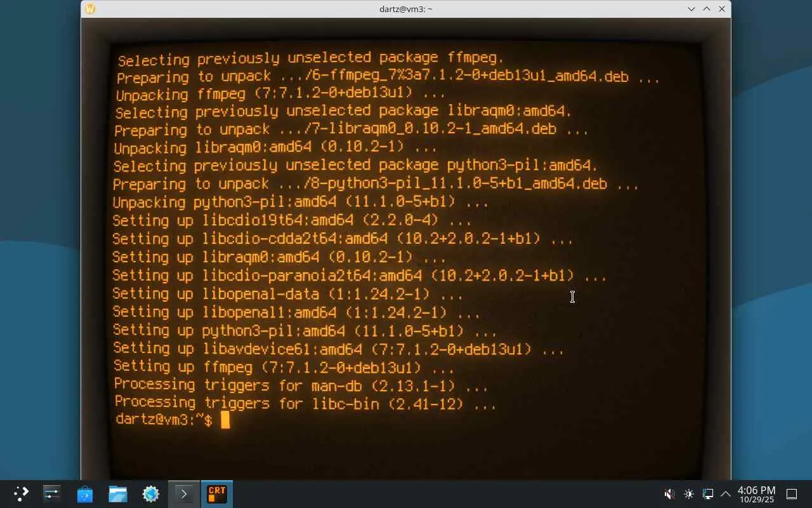Click line "Setting up libraqm0:amd64 (0.10.2-1) ..."
The width and height of the screenshot is (812, 508).
(x=279, y=257)
